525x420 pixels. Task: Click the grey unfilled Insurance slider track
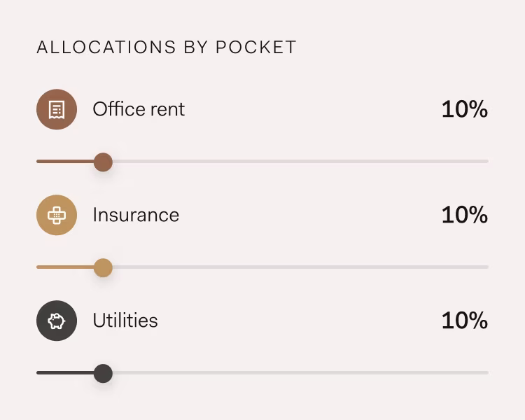point(300,267)
